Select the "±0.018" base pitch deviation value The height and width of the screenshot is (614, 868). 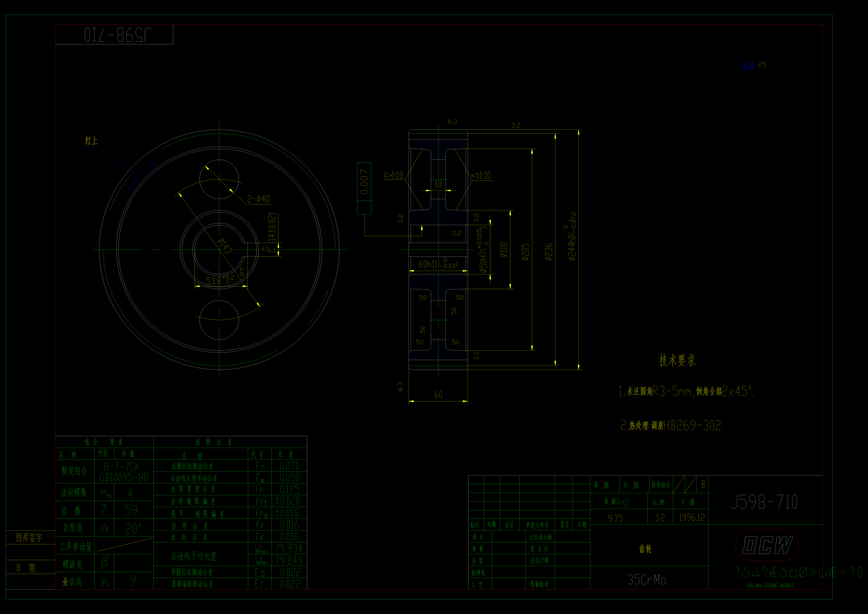287,513
